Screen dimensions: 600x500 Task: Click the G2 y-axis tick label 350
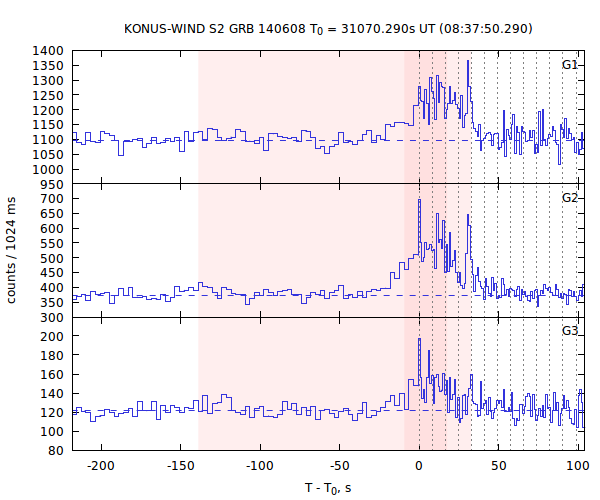click(x=52, y=303)
